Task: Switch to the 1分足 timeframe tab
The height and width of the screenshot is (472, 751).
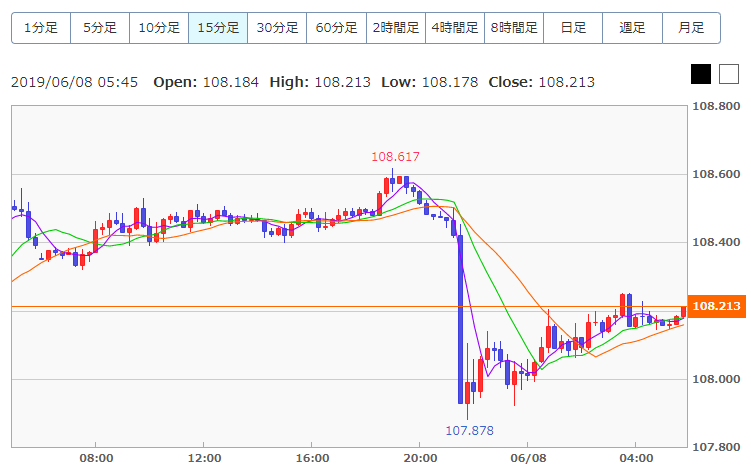Action: pos(41,28)
